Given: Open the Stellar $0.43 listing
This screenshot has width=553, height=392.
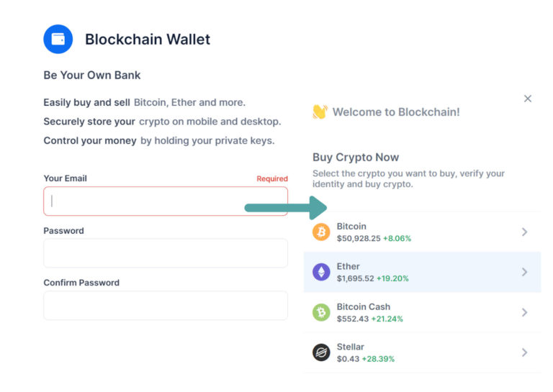Looking at the screenshot, I should [x=422, y=352].
